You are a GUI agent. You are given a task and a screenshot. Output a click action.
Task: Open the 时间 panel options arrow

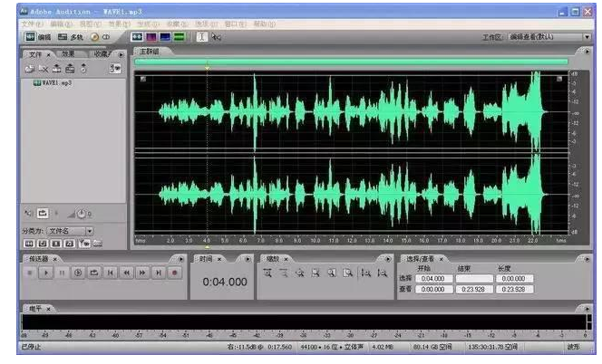pos(248,259)
